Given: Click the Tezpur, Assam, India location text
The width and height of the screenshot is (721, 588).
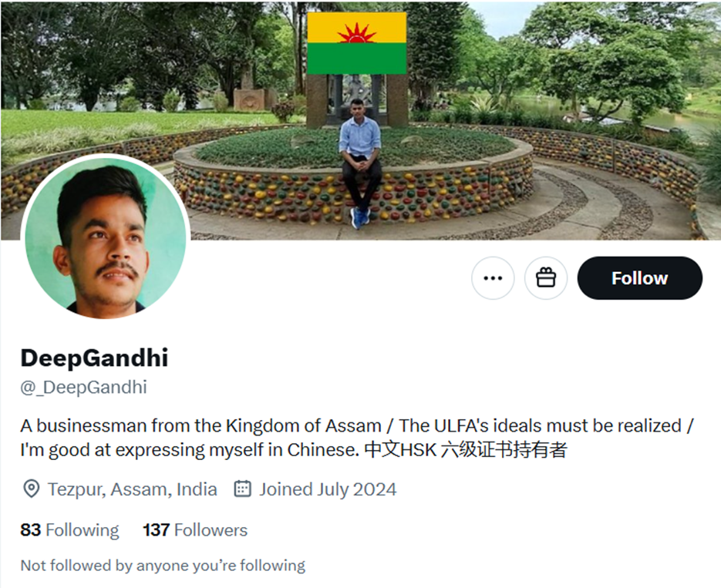Looking at the screenshot, I should [133, 489].
